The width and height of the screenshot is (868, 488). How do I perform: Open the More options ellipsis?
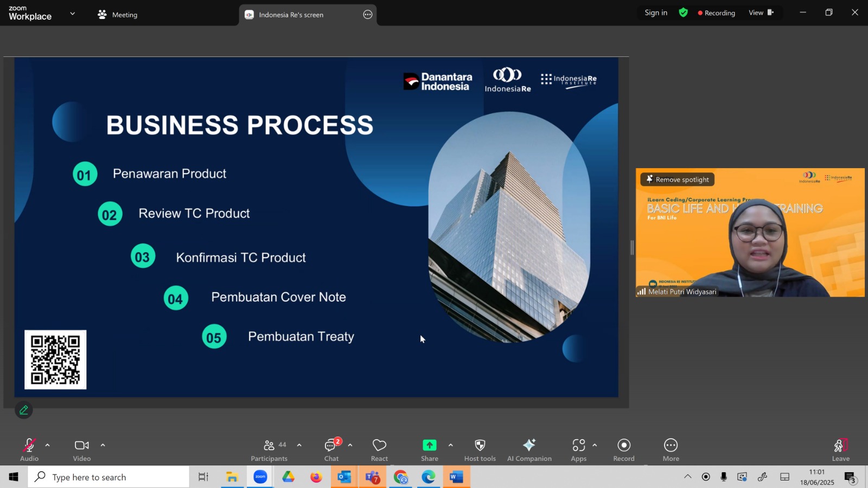pyautogui.click(x=671, y=445)
